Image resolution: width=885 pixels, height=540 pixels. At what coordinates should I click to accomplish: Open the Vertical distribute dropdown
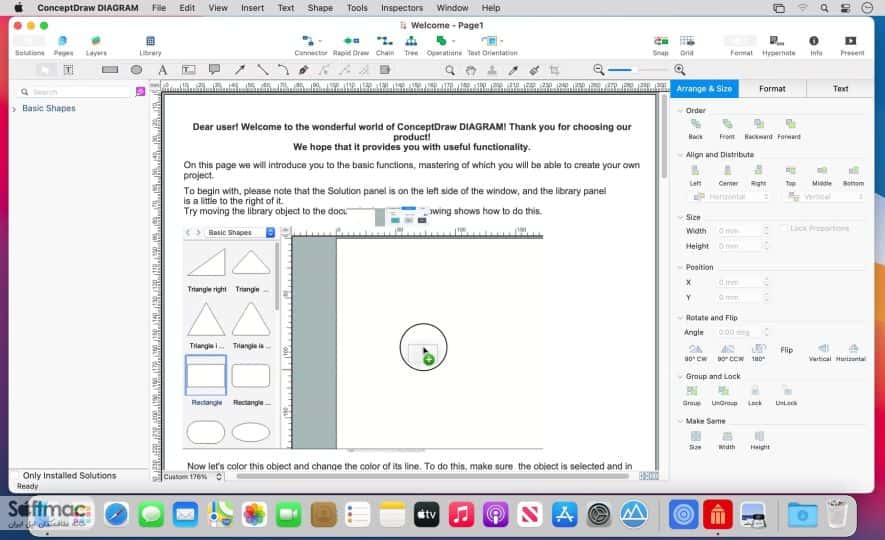(825, 197)
